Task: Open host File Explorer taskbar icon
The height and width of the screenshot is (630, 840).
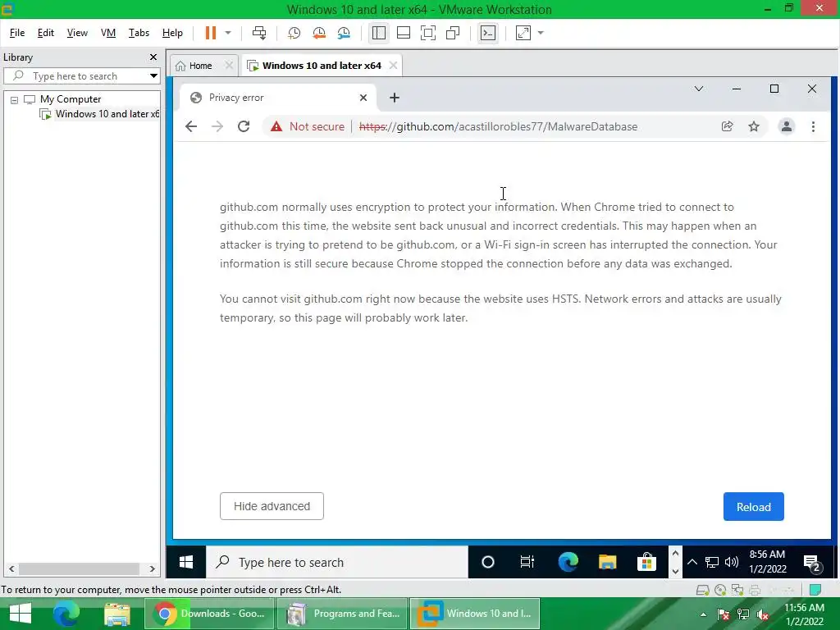Action: tap(117, 614)
